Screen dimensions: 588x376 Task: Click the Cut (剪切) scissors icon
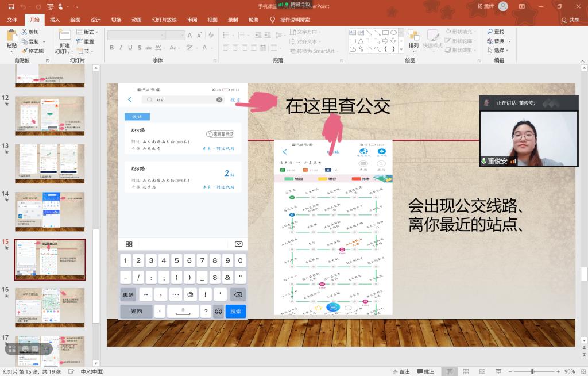[25, 32]
